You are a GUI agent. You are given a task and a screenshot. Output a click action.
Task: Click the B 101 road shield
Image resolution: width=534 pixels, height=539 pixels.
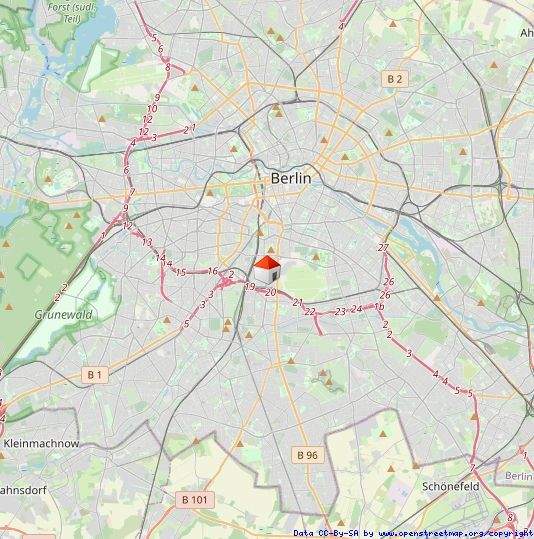click(195, 499)
